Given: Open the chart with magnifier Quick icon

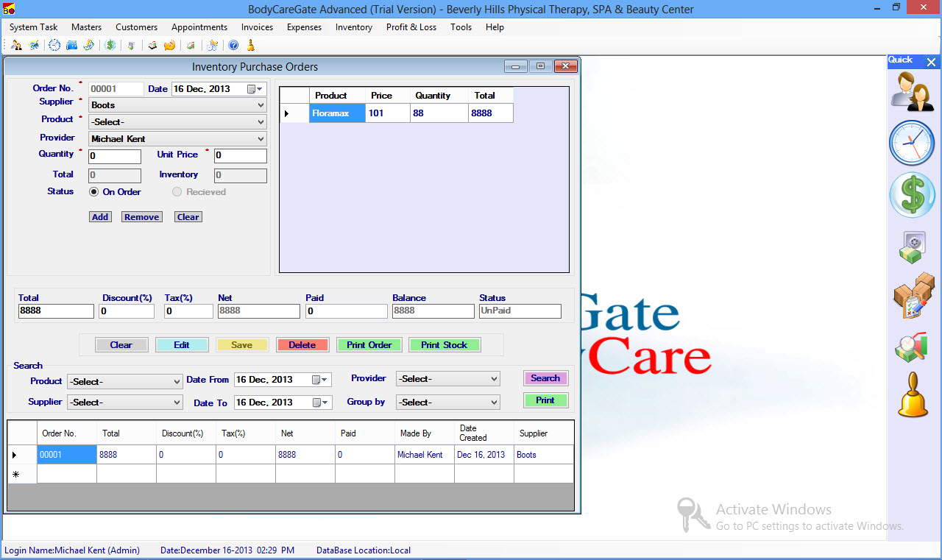Looking at the screenshot, I should [911, 347].
